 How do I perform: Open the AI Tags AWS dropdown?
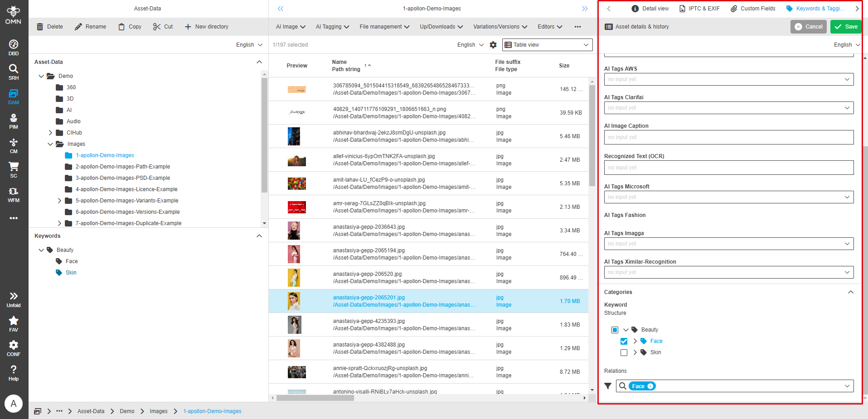point(847,79)
